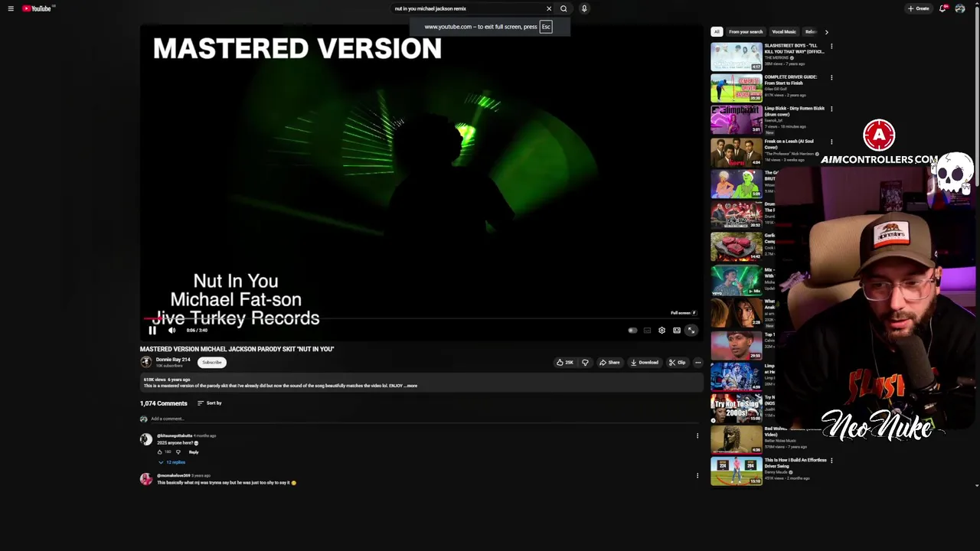The image size is (980, 551).
Task: Switch to theater mode
Action: (677, 331)
